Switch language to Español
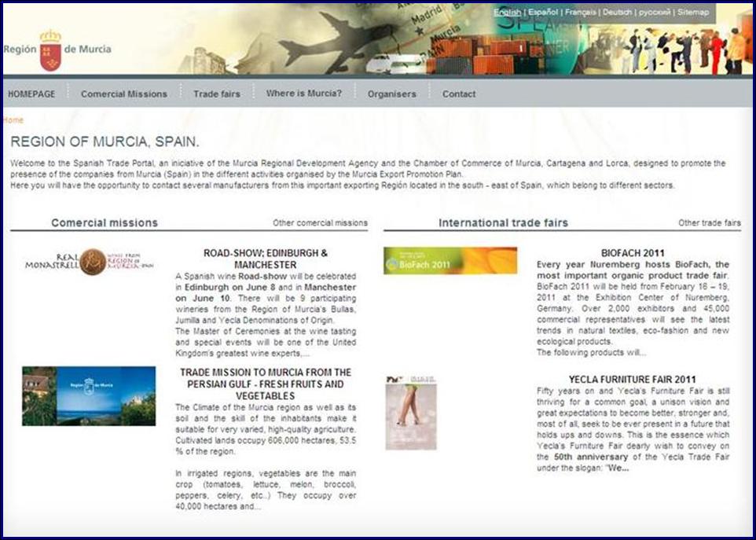This screenshot has width=756, height=540. pos(543,13)
